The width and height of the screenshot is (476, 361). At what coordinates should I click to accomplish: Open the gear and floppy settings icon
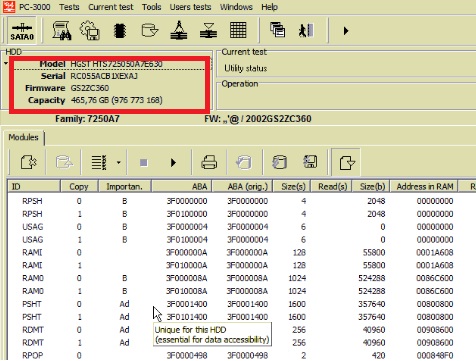[90, 31]
